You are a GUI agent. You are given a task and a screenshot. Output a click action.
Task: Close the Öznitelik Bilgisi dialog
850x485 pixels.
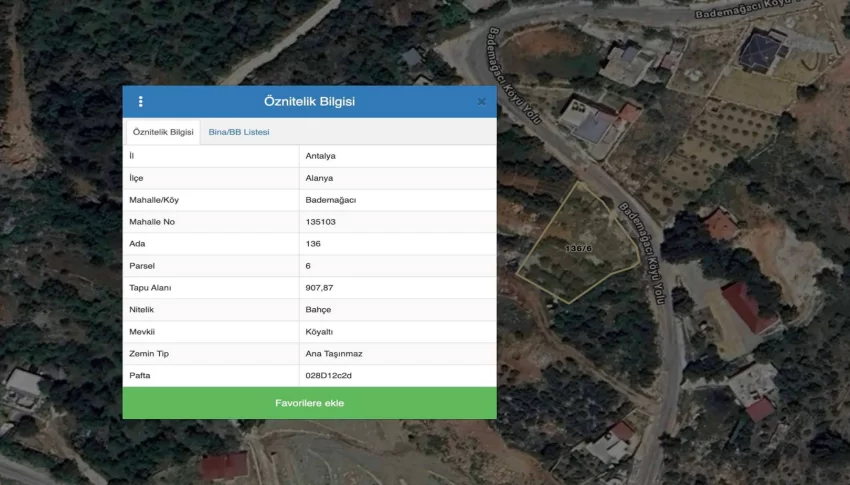[x=481, y=101]
